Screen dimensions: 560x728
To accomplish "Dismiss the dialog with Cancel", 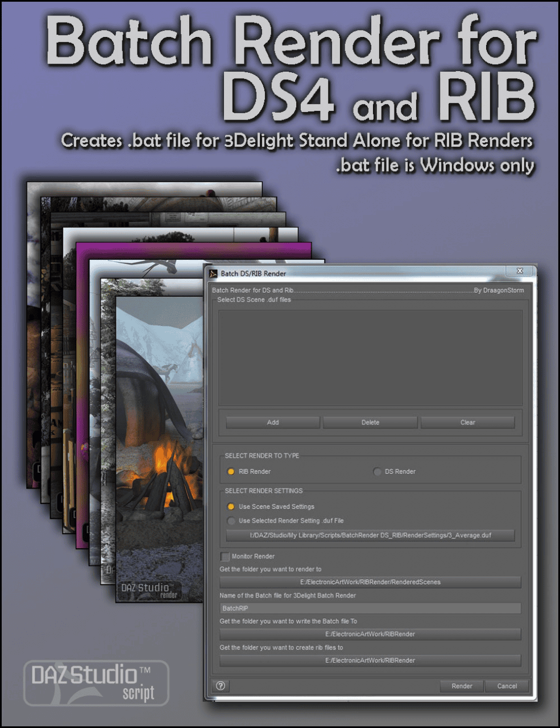I will coord(507,686).
